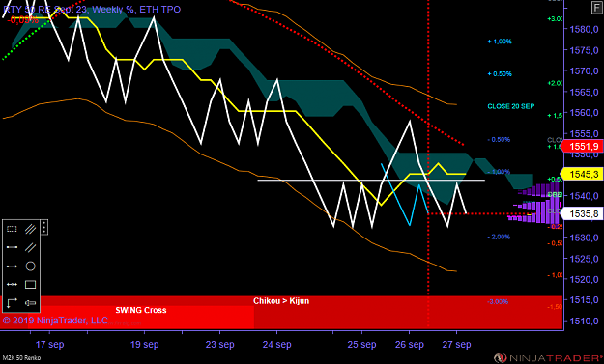
Task: Click the - 2,00% weekly level label
Action: coord(499,237)
